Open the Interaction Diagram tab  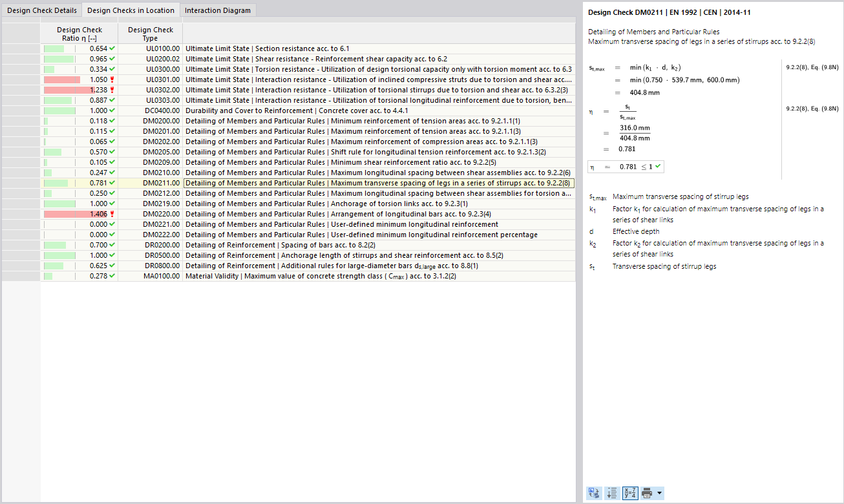coord(217,10)
